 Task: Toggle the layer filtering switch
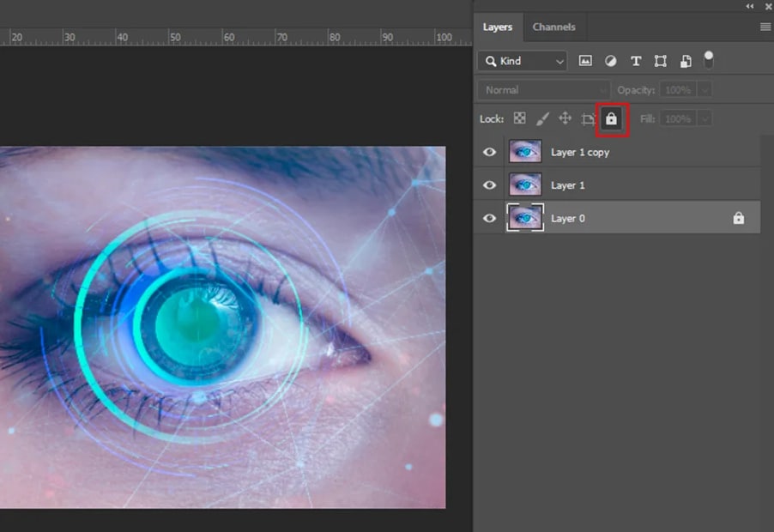[x=709, y=59]
